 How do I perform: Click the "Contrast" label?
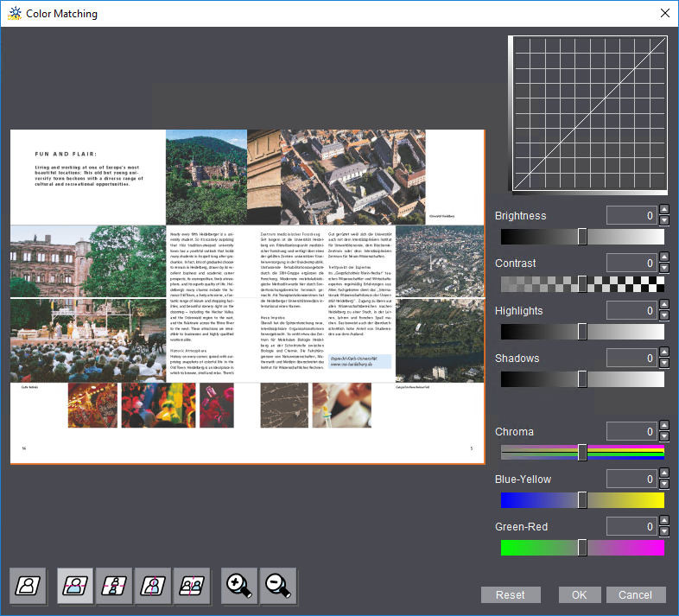tap(516, 263)
